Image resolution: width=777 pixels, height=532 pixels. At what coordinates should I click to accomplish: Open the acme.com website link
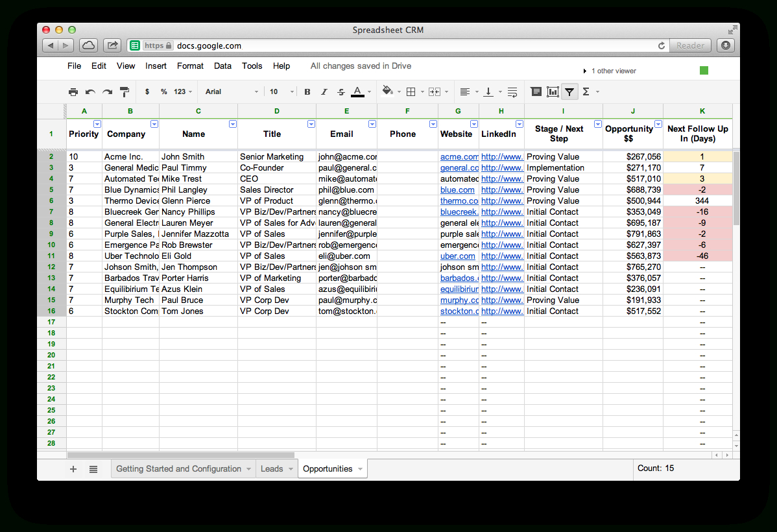(x=459, y=157)
